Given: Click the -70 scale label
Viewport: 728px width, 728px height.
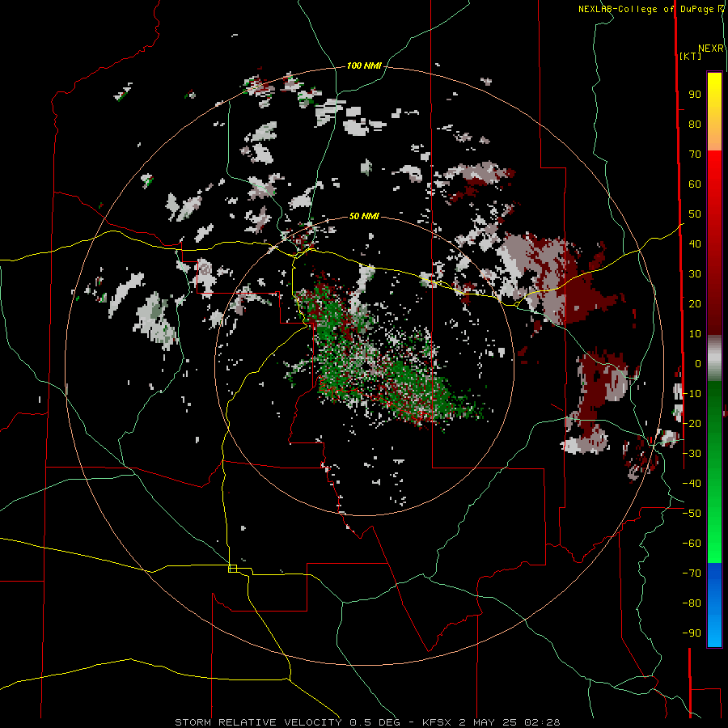Looking at the screenshot, I should pos(692,574).
